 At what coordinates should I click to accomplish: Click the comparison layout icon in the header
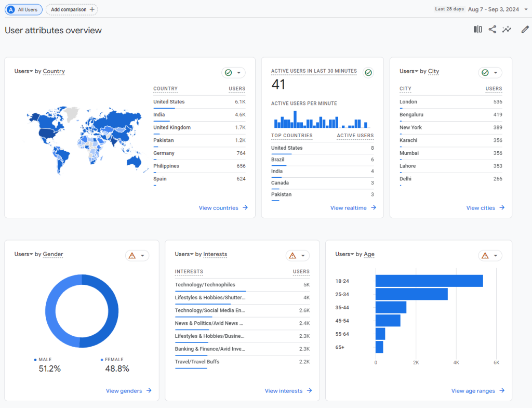pyautogui.click(x=477, y=29)
